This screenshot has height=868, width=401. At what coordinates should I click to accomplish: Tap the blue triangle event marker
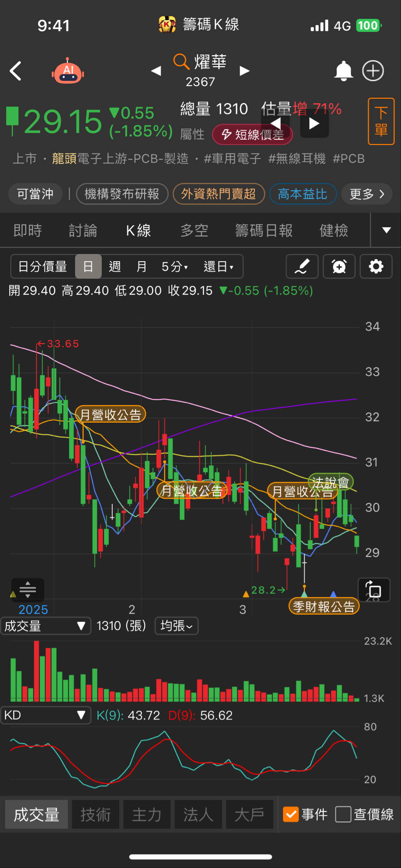tap(334, 593)
